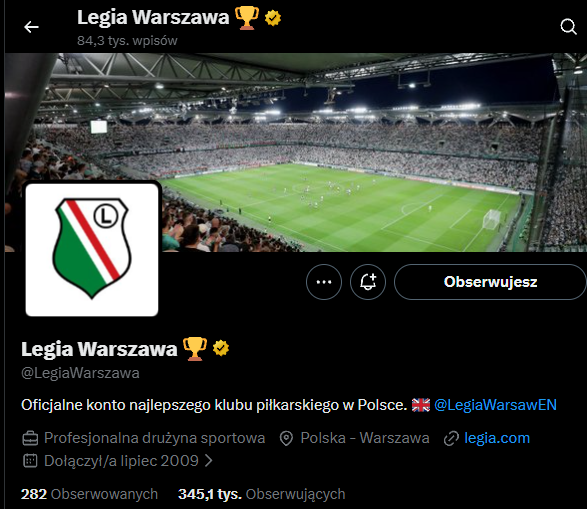The height and width of the screenshot is (509, 587).
Task: Toggle the notification bell for this account
Action: (x=368, y=282)
